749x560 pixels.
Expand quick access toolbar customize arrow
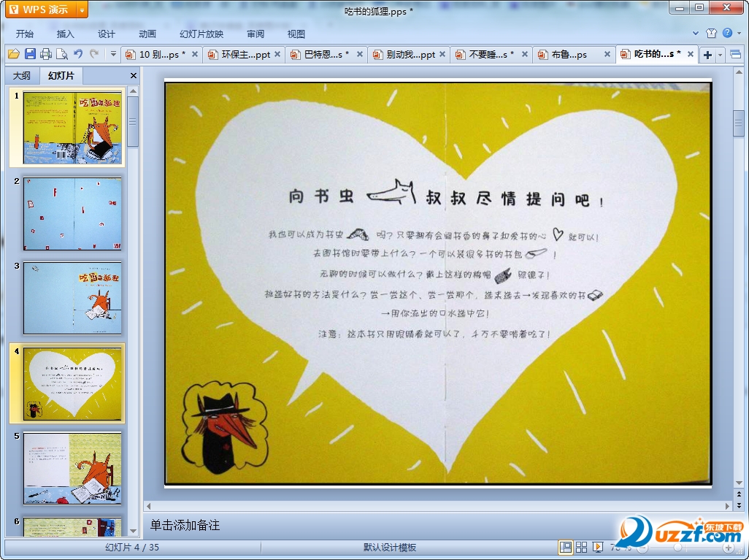click(113, 54)
